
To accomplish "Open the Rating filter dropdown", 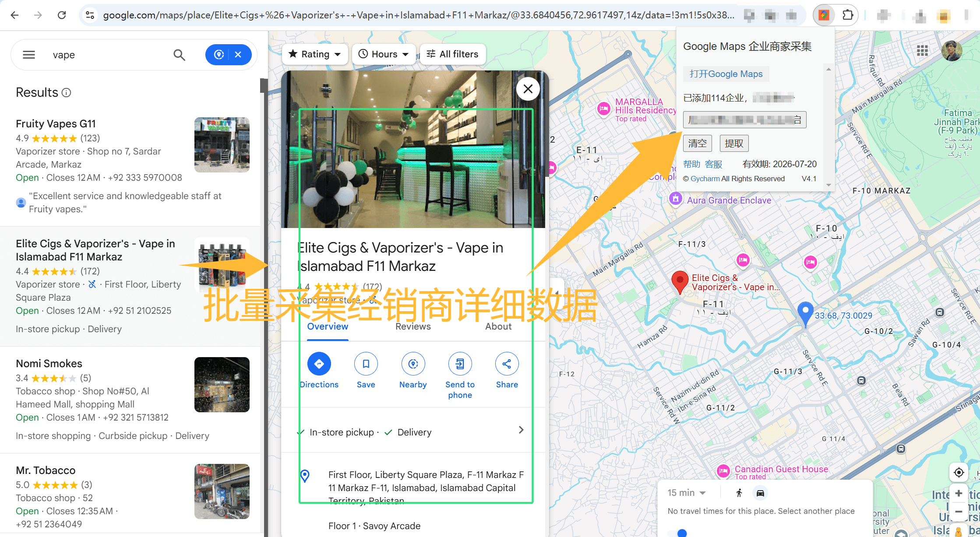I will click(x=315, y=54).
